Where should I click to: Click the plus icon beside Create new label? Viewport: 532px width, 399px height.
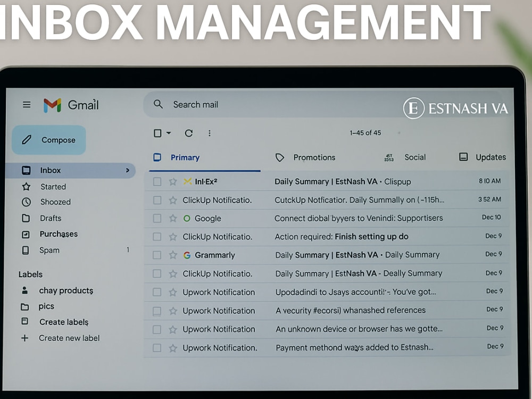(x=25, y=338)
